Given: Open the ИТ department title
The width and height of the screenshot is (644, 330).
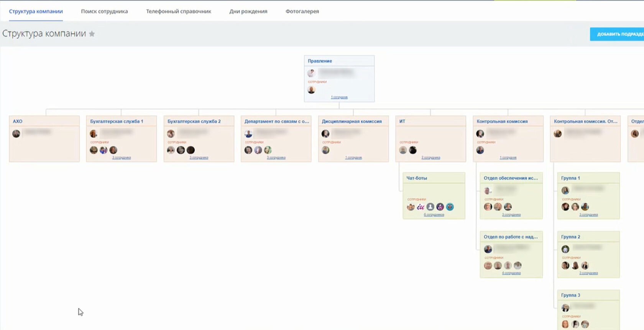Looking at the screenshot, I should (402, 121).
